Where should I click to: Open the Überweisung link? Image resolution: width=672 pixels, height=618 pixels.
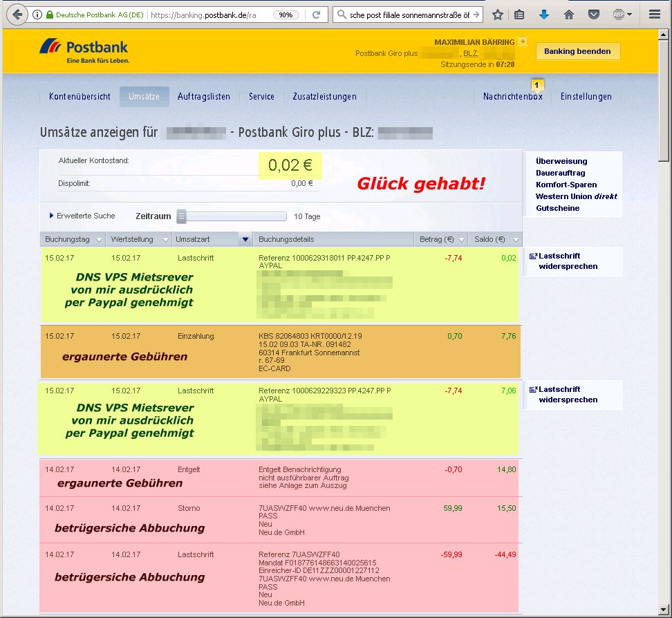[561, 161]
